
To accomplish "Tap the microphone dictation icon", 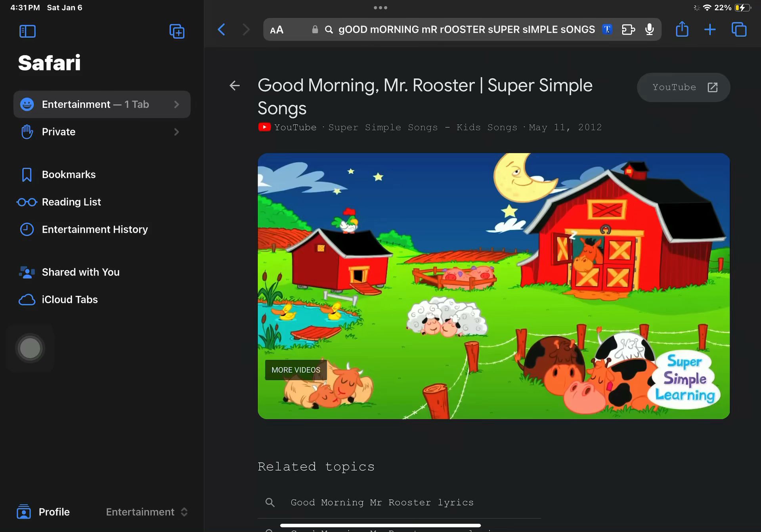I will (649, 29).
